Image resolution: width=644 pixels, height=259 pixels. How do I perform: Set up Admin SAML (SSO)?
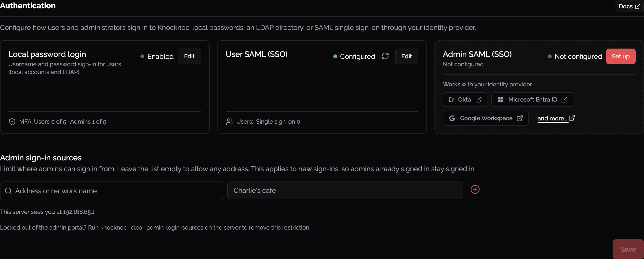coord(620,56)
